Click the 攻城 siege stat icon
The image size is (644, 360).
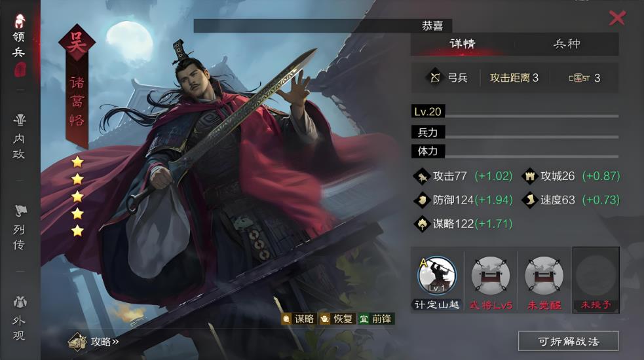point(530,177)
